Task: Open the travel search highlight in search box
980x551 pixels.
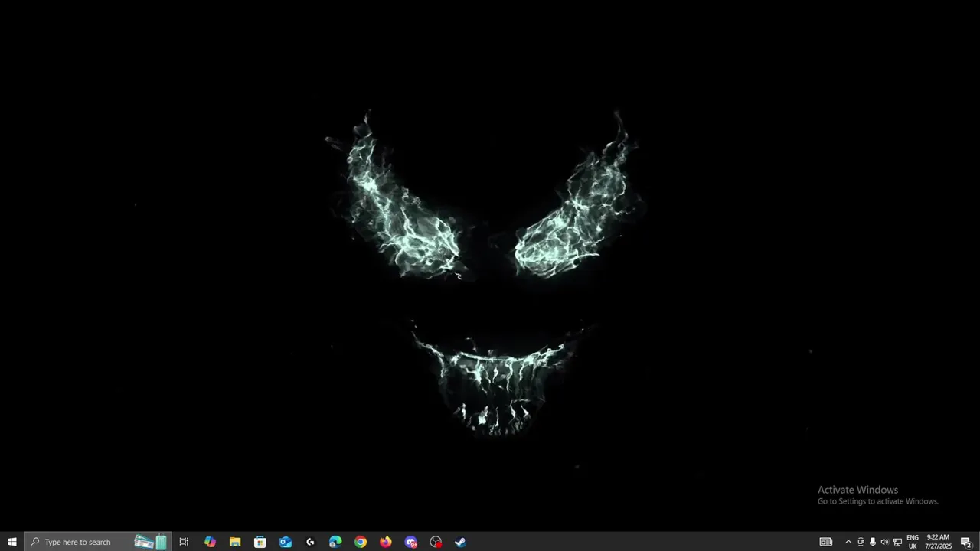Action: [x=151, y=542]
